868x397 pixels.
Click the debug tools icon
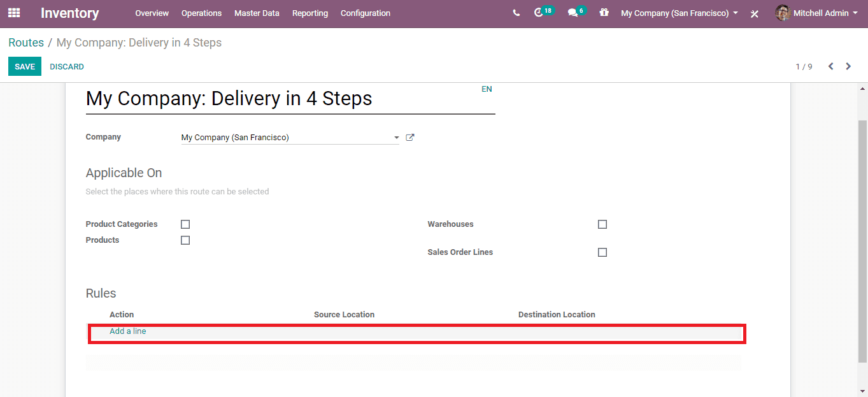pos(755,13)
